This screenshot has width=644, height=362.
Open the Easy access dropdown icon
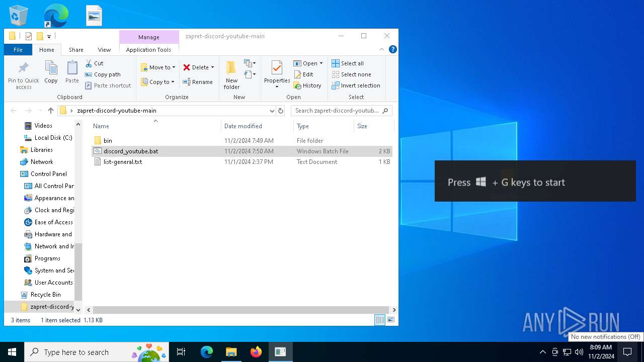[x=250, y=74]
